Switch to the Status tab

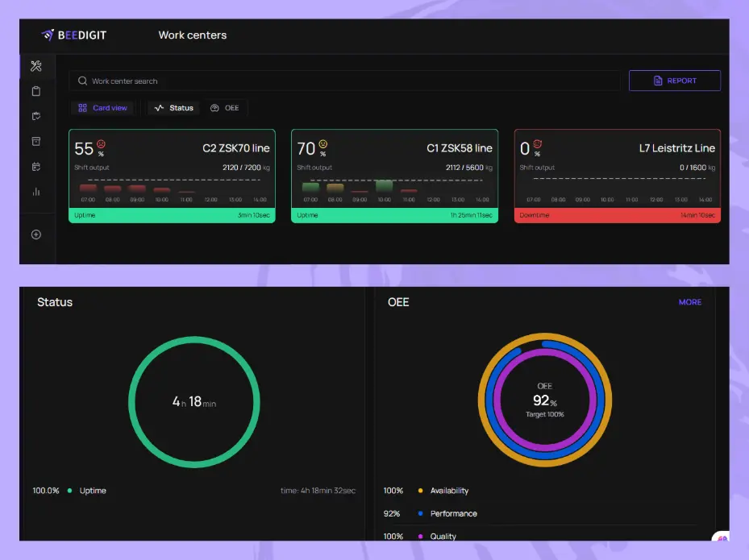click(x=174, y=108)
